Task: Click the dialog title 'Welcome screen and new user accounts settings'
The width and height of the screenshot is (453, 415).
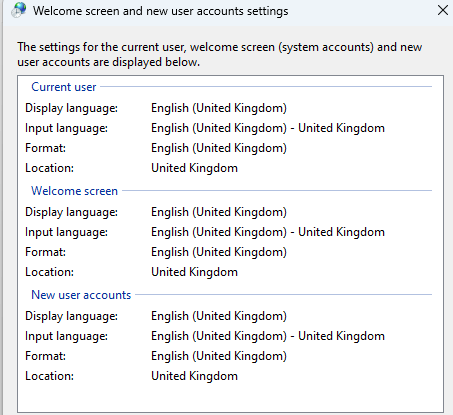Action: click(160, 11)
